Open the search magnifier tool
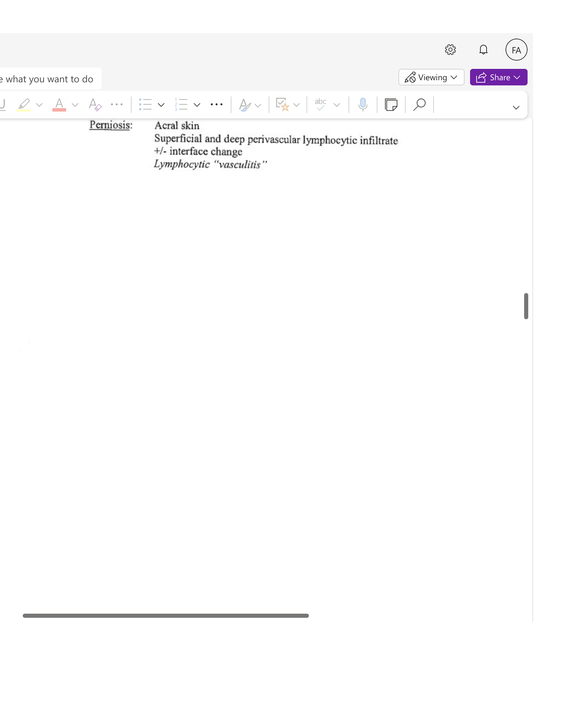This screenshot has height=728, width=562. pyautogui.click(x=419, y=104)
